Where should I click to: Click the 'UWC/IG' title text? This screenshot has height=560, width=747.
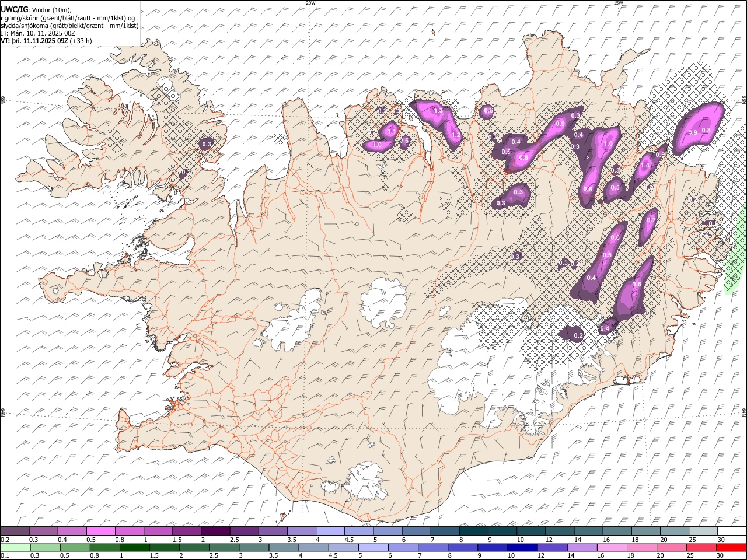(x=14, y=9)
